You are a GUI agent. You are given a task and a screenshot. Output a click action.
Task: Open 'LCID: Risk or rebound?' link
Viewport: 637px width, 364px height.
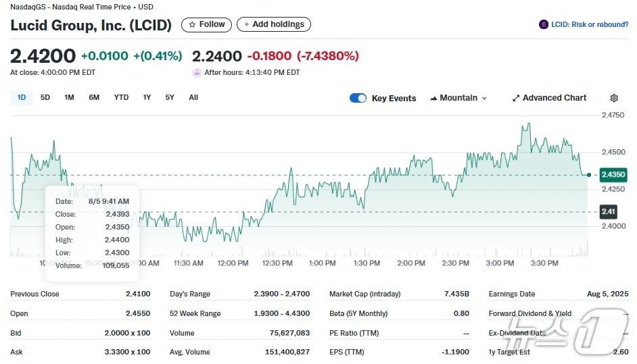pyautogui.click(x=590, y=24)
